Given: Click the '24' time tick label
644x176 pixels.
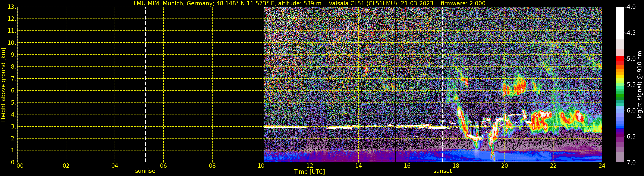Looking at the screenshot, I should (602, 166).
